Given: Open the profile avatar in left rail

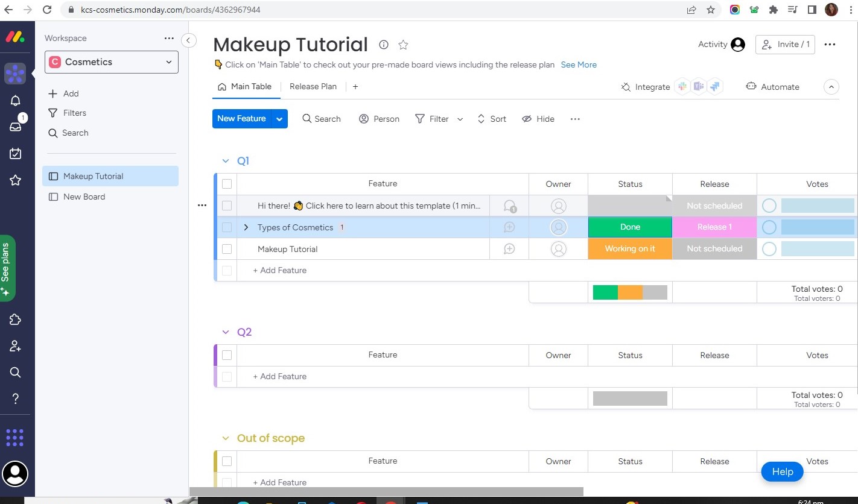Looking at the screenshot, I should (x=15, y=473).
